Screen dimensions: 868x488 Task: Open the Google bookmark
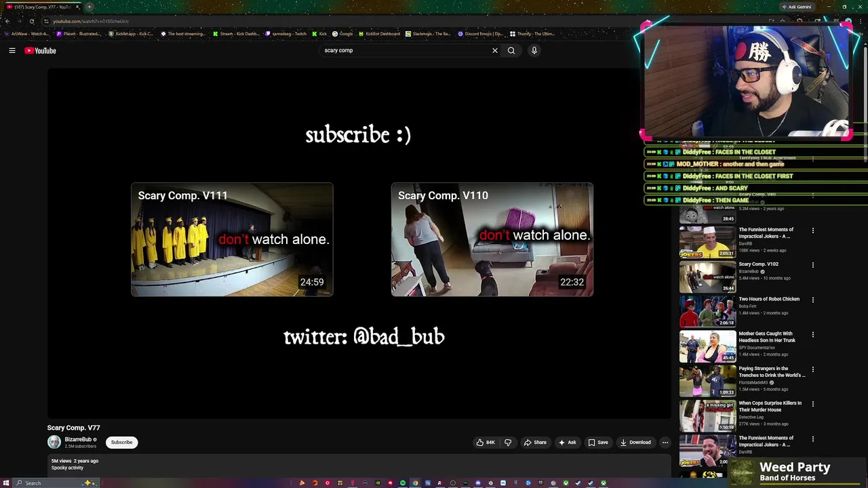coord(342,34)
